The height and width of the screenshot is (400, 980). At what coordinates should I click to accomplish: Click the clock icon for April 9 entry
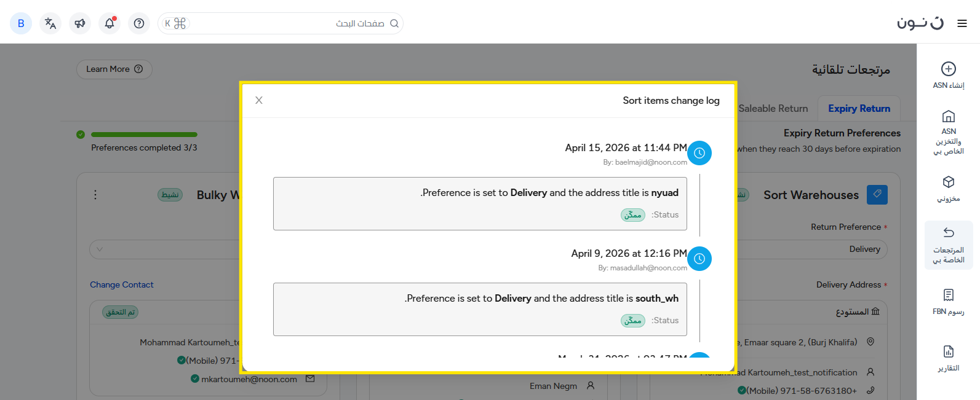point(699,259)
